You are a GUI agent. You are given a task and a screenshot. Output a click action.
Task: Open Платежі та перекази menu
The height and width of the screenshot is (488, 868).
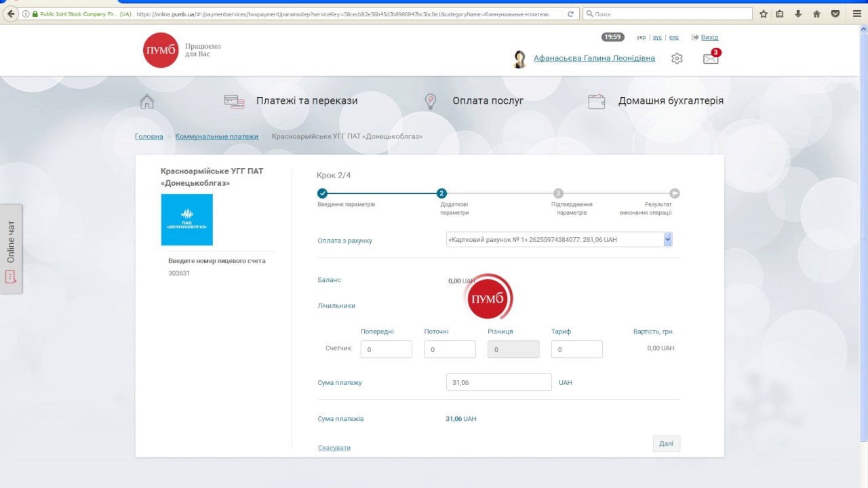click(307, 101)
